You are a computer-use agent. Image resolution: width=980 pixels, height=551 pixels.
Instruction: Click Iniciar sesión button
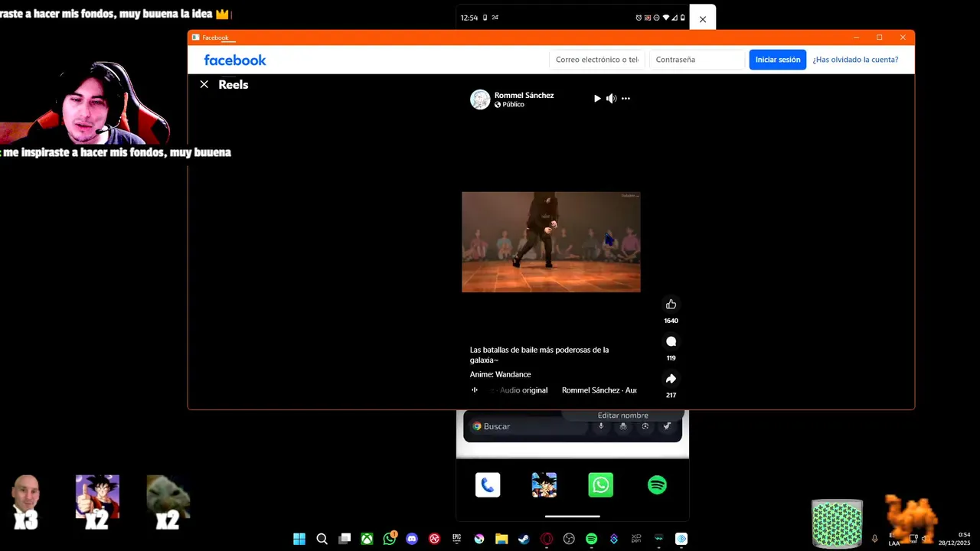pos(778,60)
